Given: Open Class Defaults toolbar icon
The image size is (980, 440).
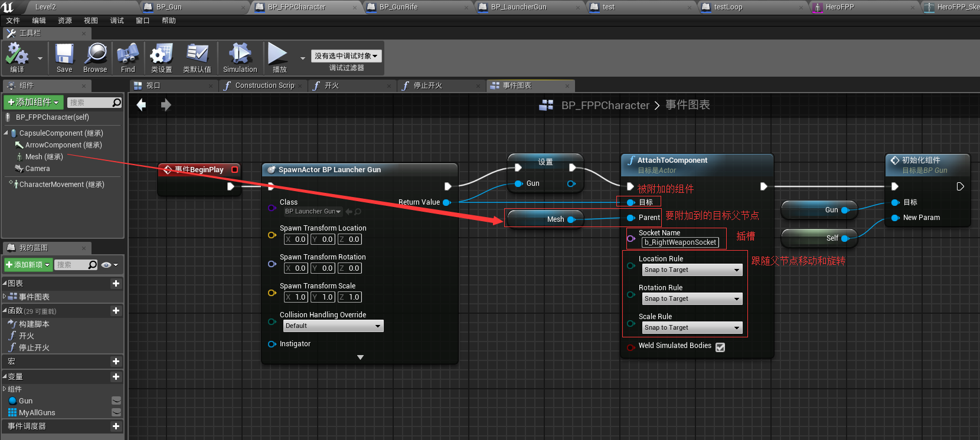Looking at the screenshot, I should coord(197,54).
